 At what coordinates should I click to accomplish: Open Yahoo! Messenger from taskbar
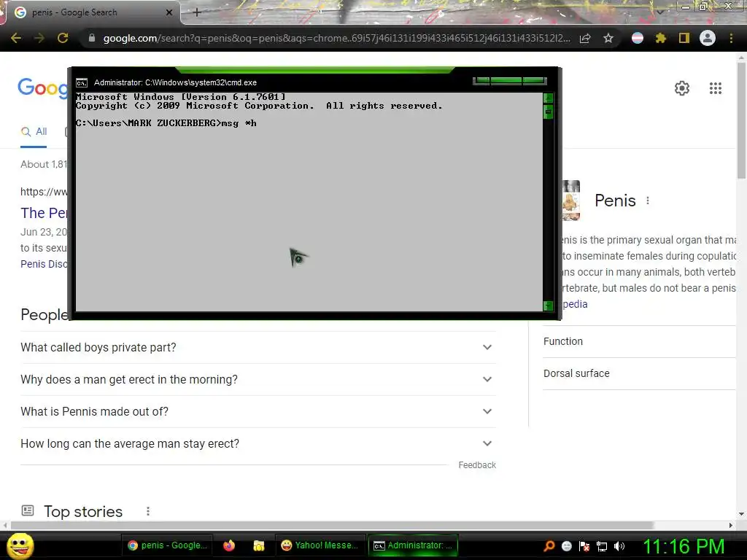click(320, 545)
